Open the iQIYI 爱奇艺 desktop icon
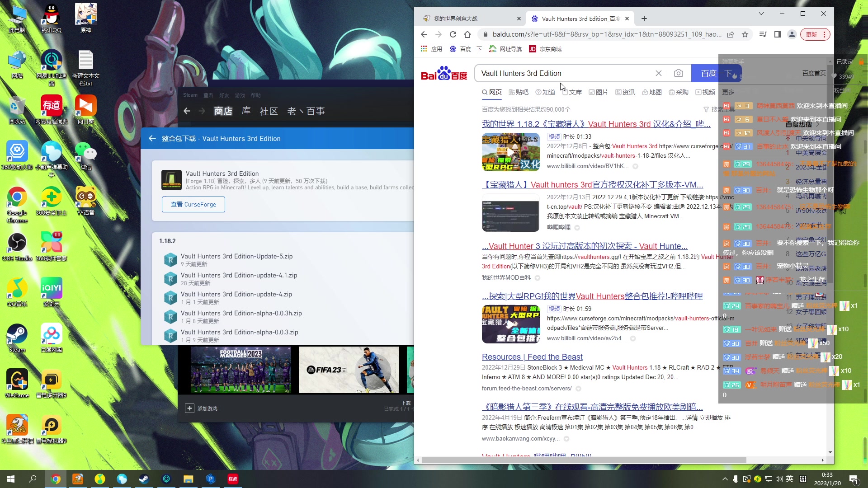This screenshot has width=868, height=488. (x=52, y=292)
